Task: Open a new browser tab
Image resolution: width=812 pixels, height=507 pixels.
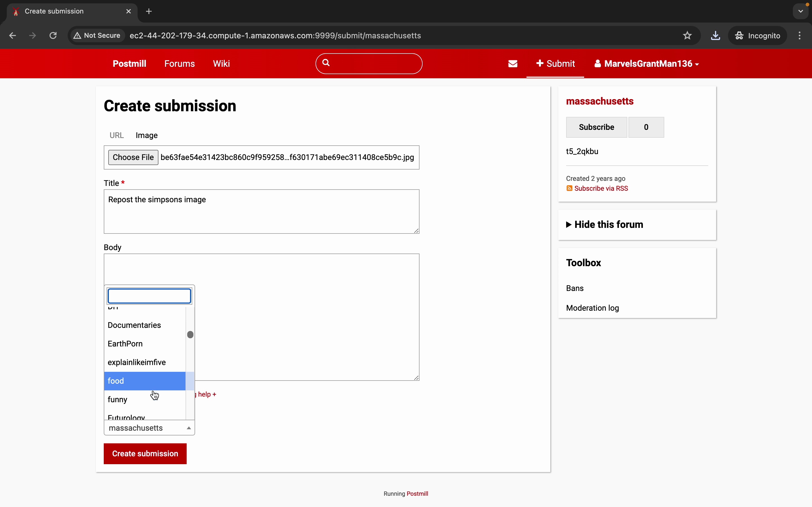Action: [149, 11]
